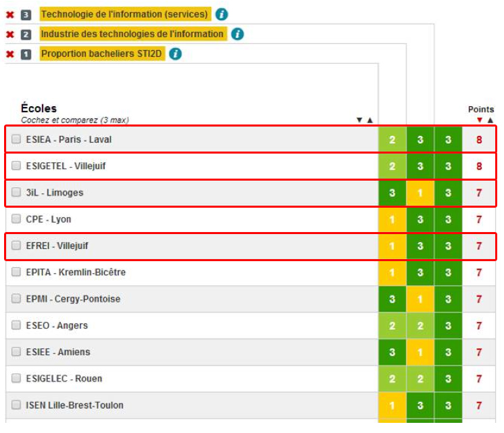504x433 pixels.
Task: Open the ESIGETEL - Villejuif school entry
Action: pos(66,166)
